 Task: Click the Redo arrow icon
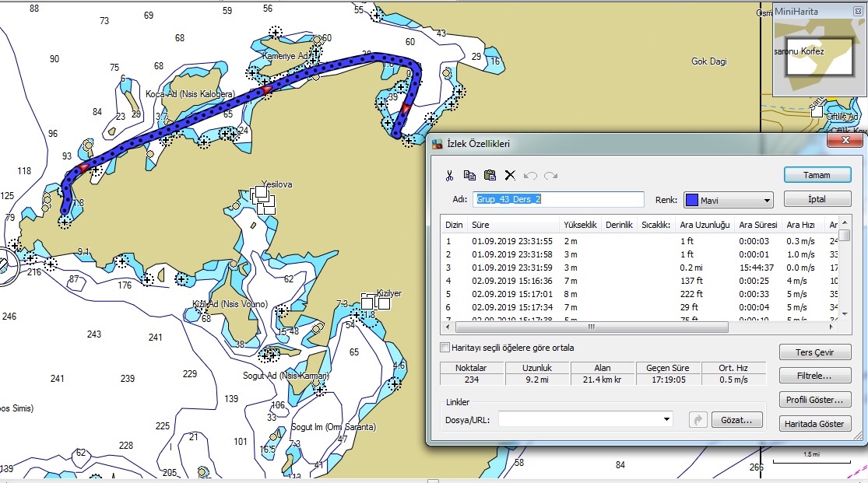[x=550, y=175]
